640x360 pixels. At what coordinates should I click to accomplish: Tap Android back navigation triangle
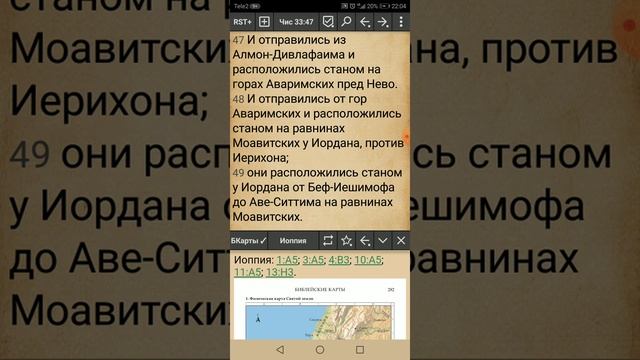[x=280, y=350]
